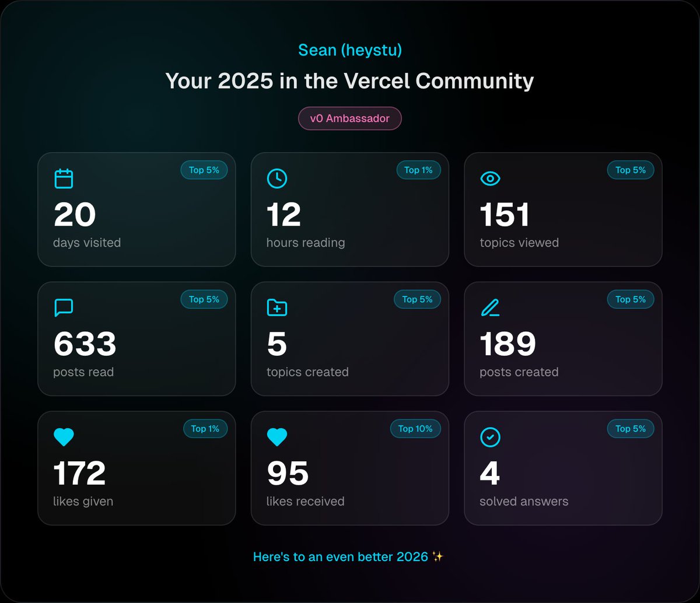Click 'Your 2025 in the Vercel Community' heading
This screenshot has width=700, height=603.
click(350, 81)
